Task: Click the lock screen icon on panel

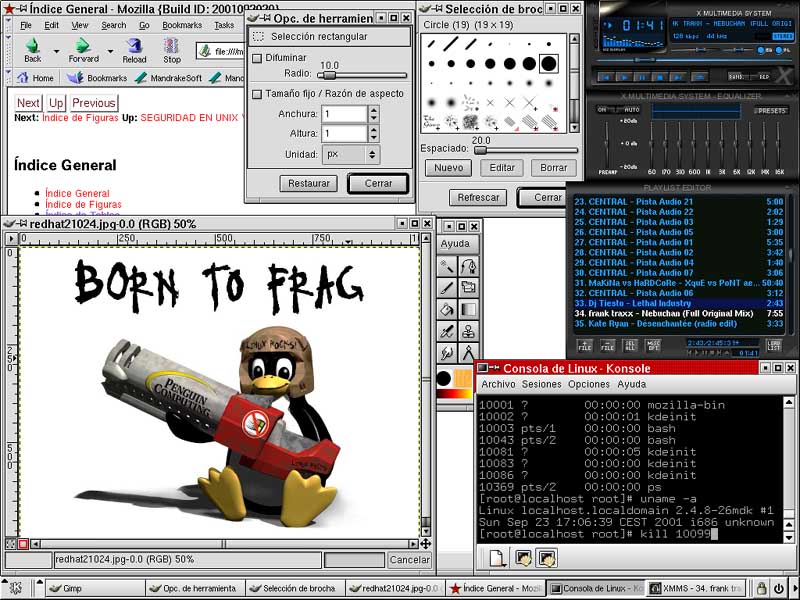Action: tap(761, 588)
